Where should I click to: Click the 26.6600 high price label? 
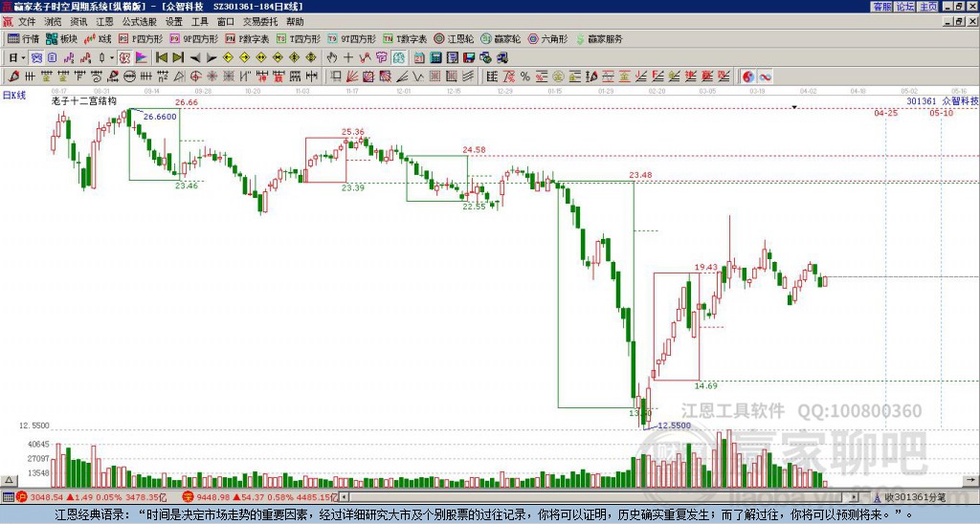point(160,117)
